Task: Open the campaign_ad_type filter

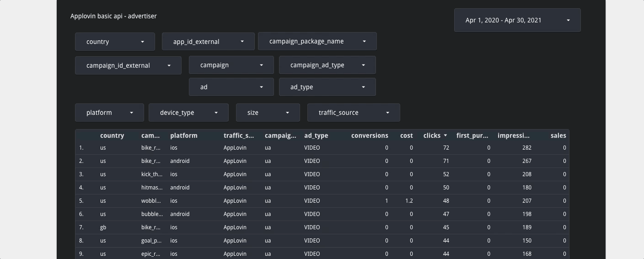Action: click(x=327, y=65)
